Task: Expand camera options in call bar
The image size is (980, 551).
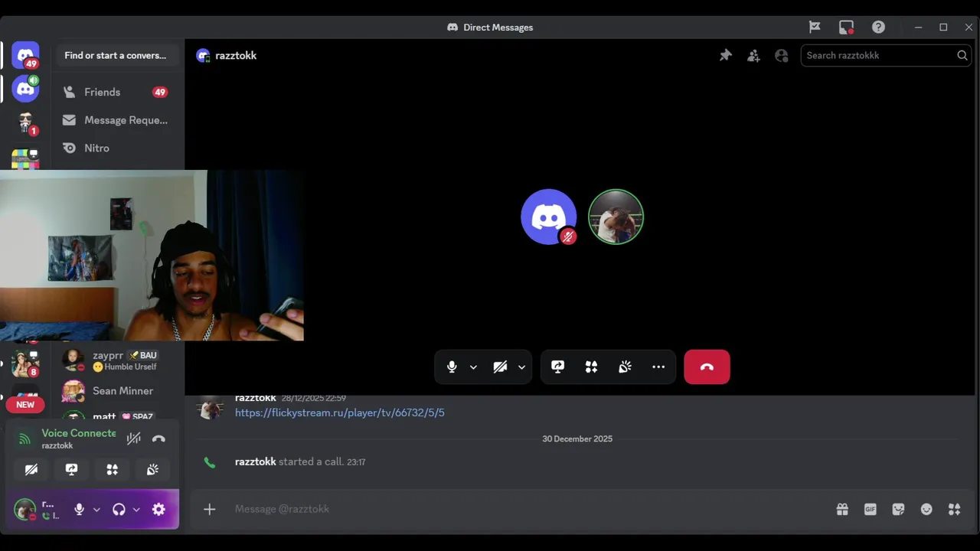Action: [521, 367]
